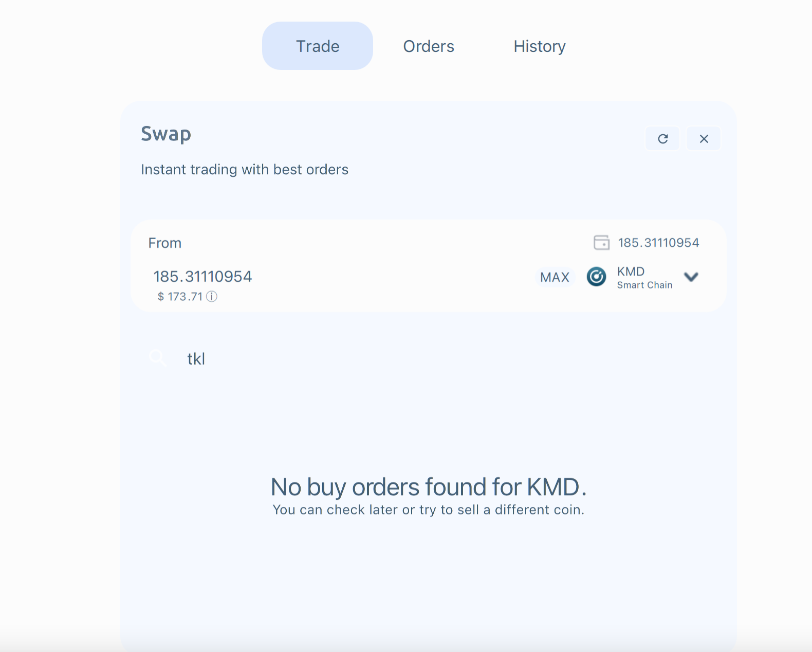Click the Swap heading
Viewport: 812px width, 652px height.
point(166,134)
